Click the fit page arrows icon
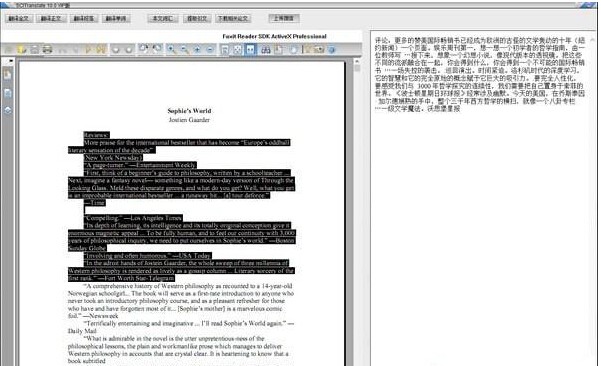 pos(238,49)
